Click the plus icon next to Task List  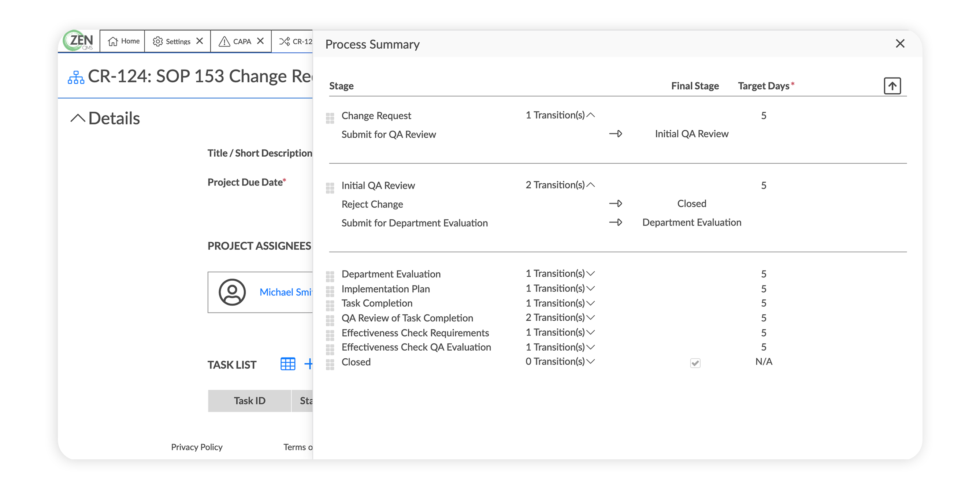(x=308, y=364)
